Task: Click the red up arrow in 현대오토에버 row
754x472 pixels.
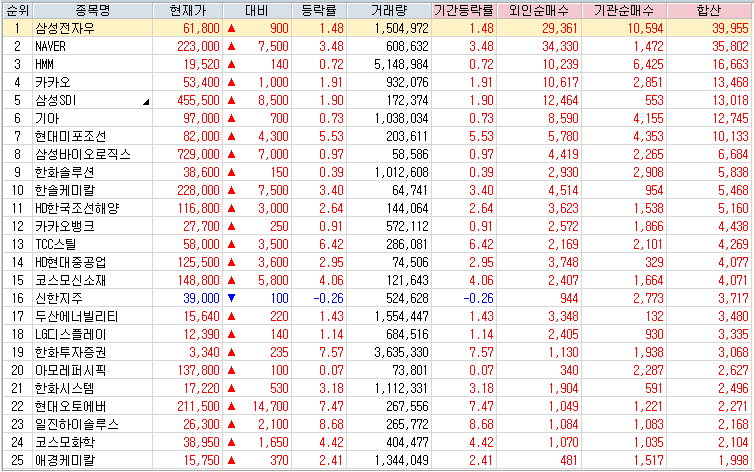Action: [231, 406]
